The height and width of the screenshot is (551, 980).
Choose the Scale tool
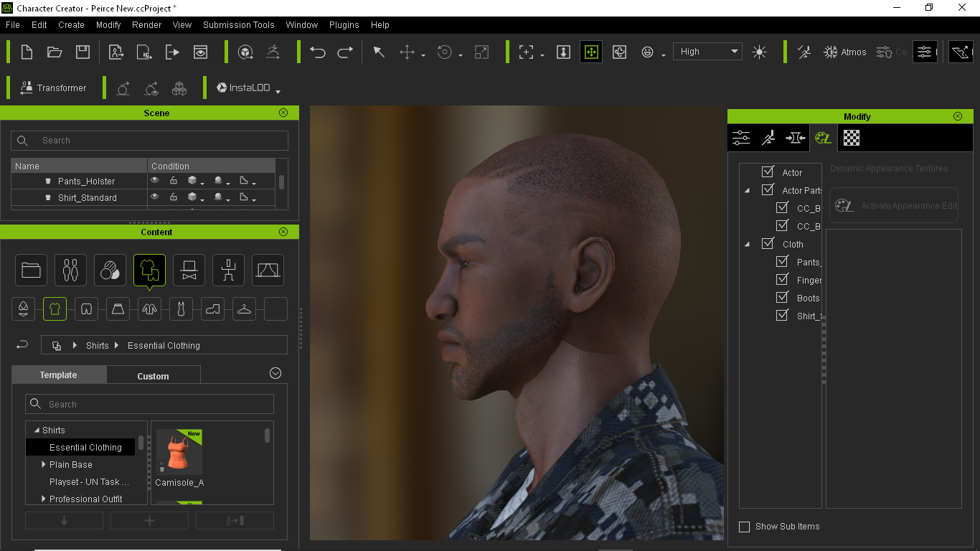tap(481, 52)
